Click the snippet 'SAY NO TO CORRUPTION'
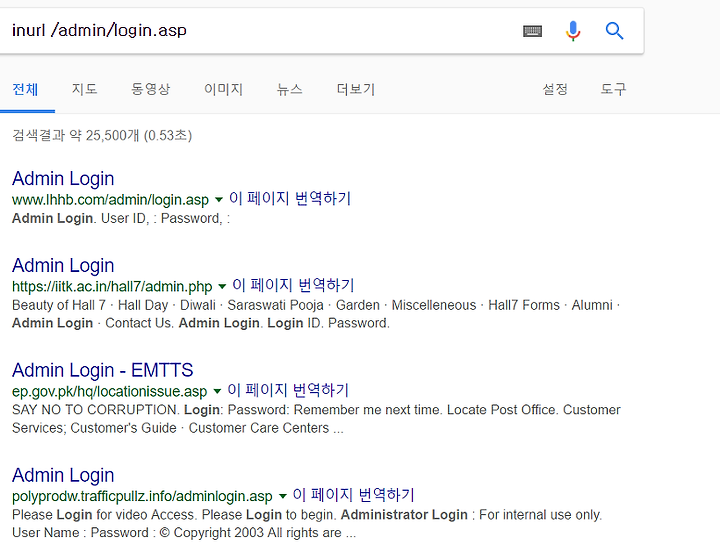This screenshot has height=552, width=720. pos(95,410)
